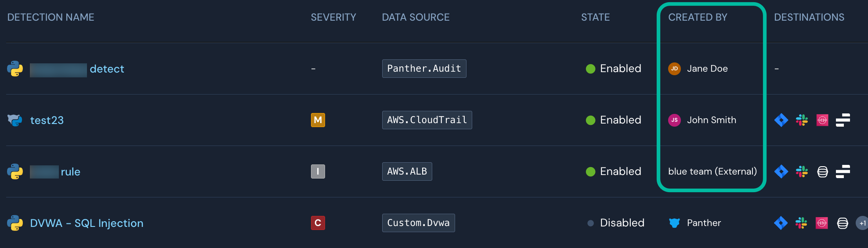This screenshot has width=868, height=248.
Task: Expand the +1 more destinations badge
Action: (862, 223)
